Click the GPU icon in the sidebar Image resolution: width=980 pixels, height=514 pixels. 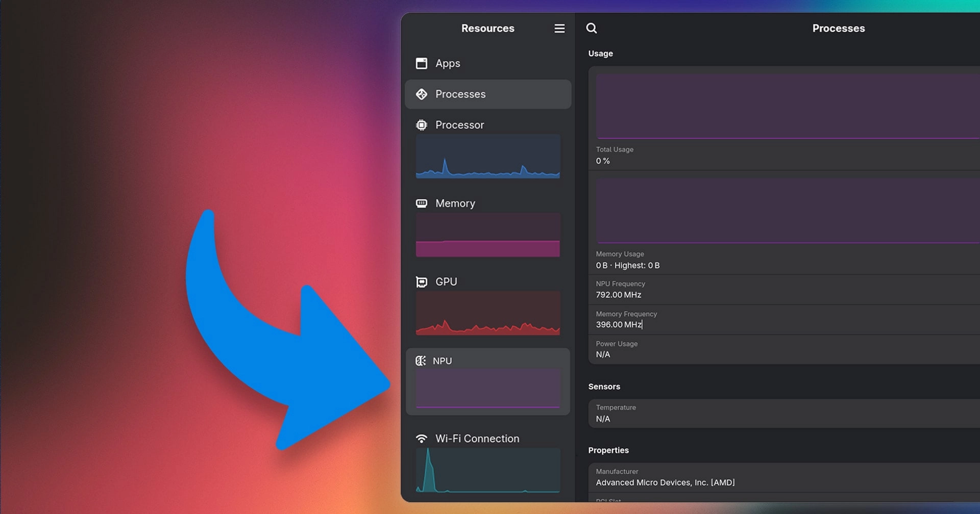coord(422,281)
